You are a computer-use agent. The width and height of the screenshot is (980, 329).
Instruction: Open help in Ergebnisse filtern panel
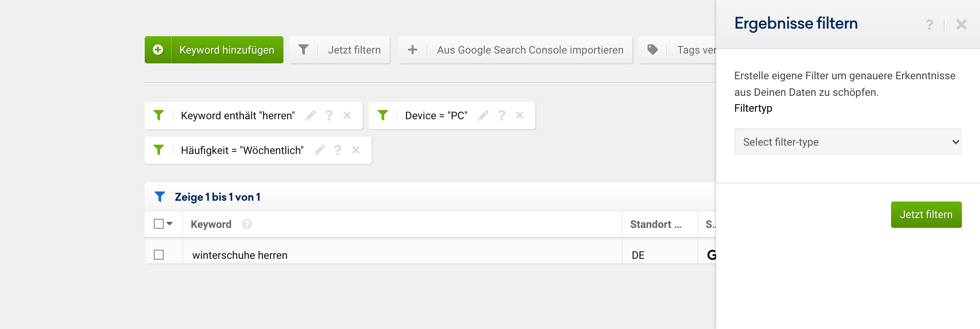coord(929,25)
